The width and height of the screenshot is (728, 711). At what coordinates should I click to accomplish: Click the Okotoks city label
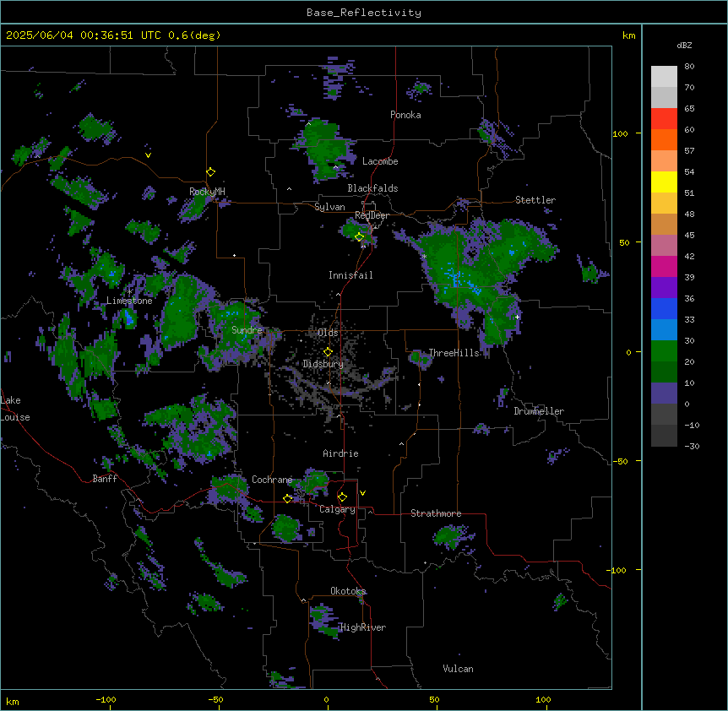pos(348,591)
